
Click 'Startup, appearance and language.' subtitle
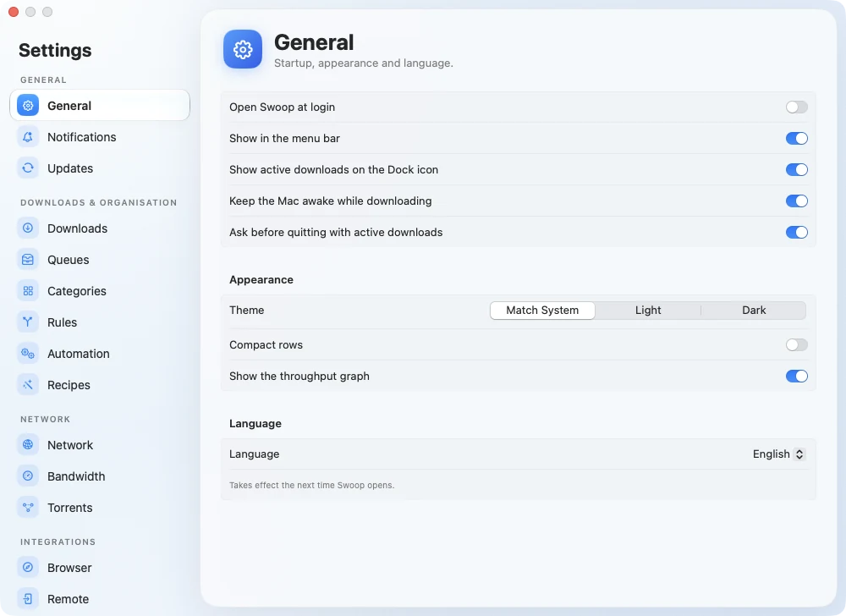coord(364,63)
